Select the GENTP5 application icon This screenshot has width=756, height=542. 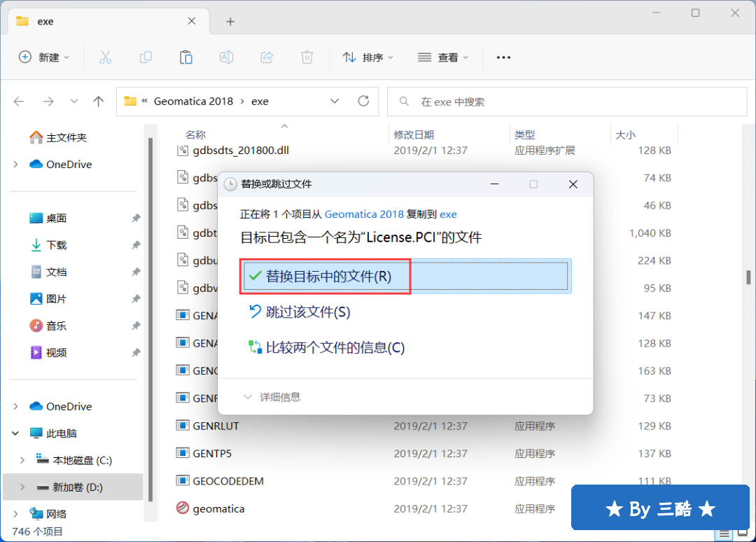coord(182,453)
